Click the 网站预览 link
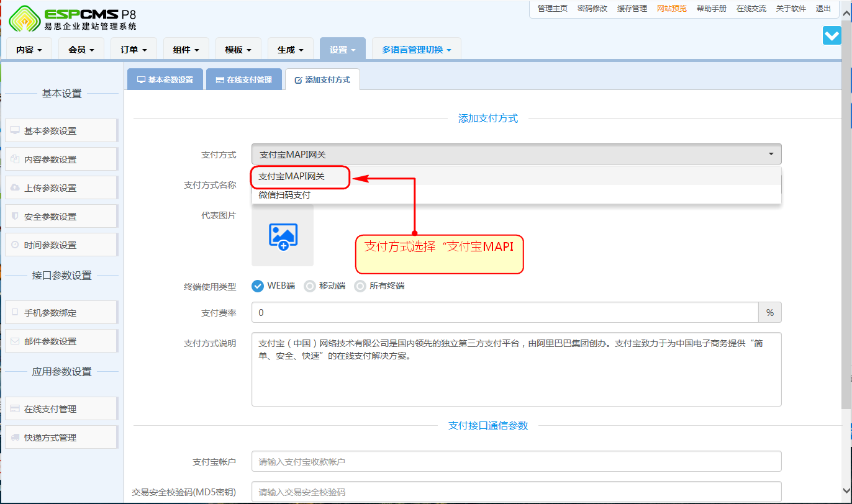 [672, 9]
